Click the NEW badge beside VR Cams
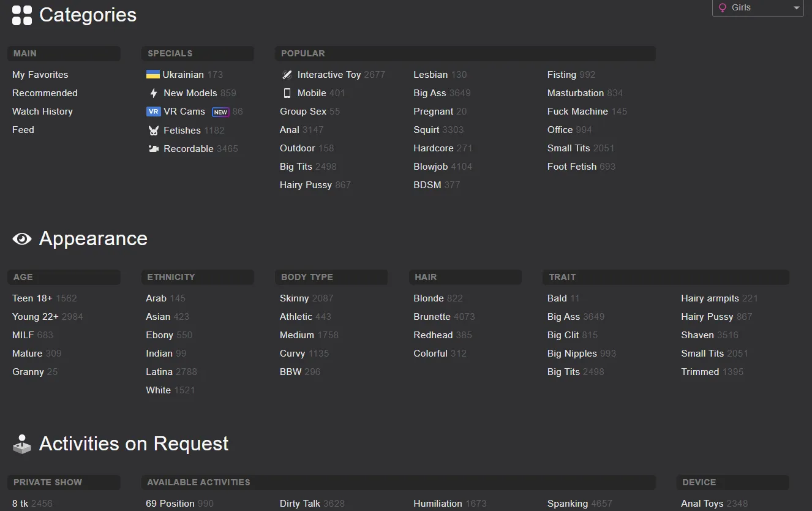Image resolution: width=812 pixels, height=511 pixels. click(220, 112)
